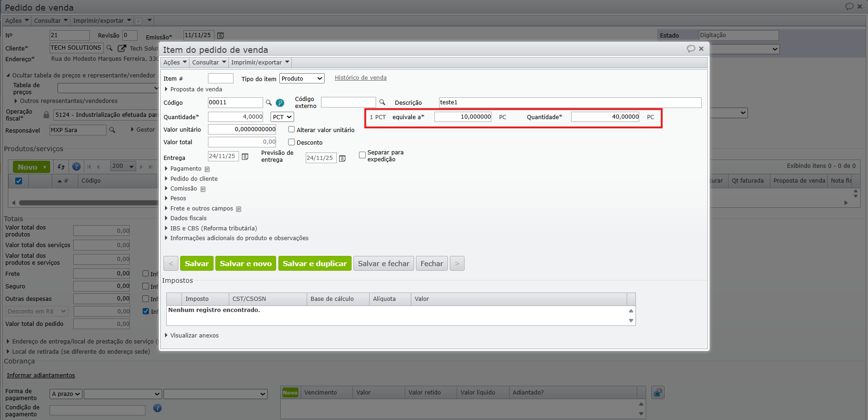Open the Histórico de venda link
This screenshot has width=868, height=420.
point(361,78)
